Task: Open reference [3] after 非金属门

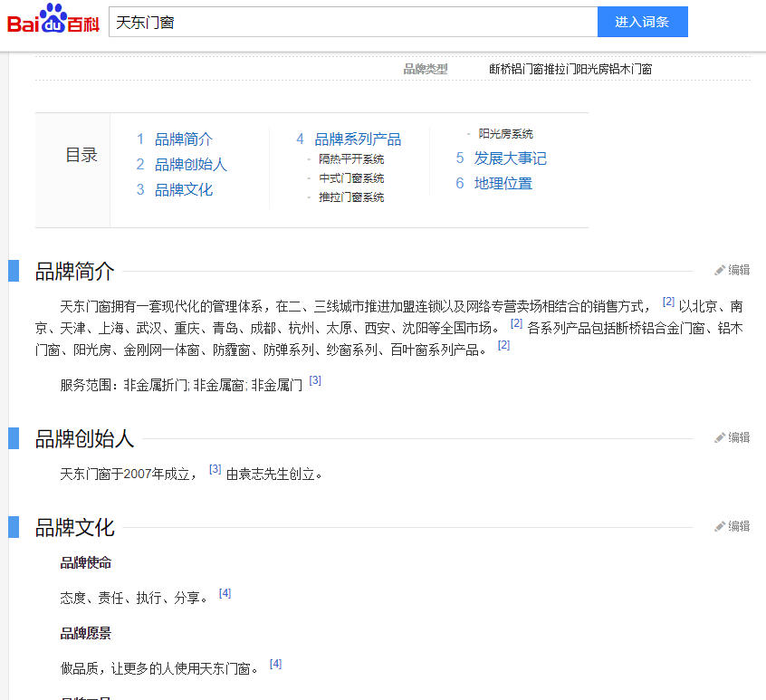Action: point(315,380)
